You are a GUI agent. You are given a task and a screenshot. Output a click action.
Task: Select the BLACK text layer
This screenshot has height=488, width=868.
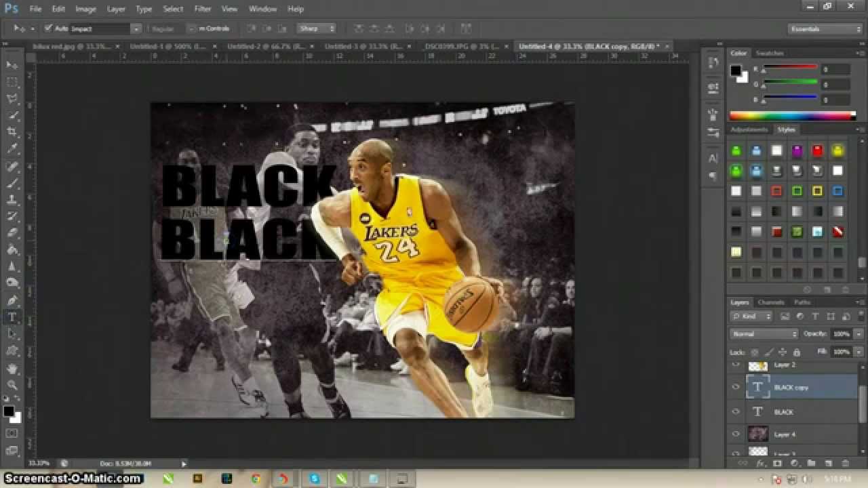click(x=801, y=411)
